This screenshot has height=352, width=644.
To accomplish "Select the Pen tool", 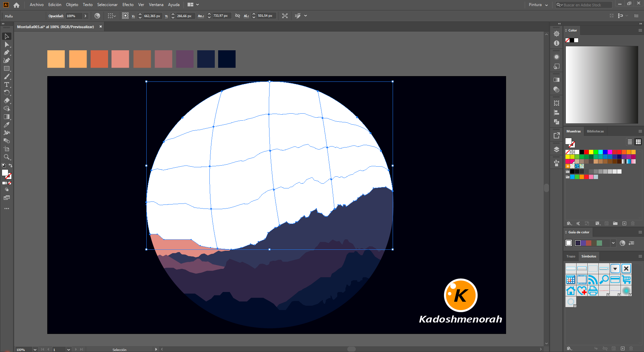I will tap(7, 52).
